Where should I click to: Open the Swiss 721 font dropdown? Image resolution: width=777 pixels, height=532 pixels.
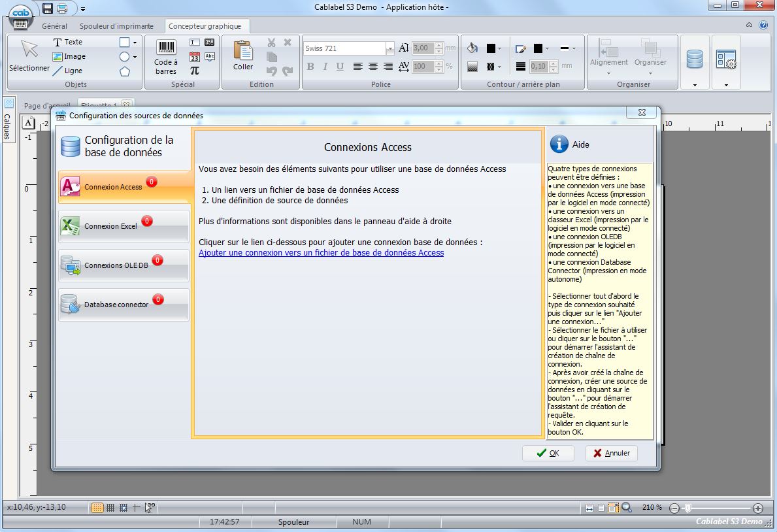click(390, 48)
